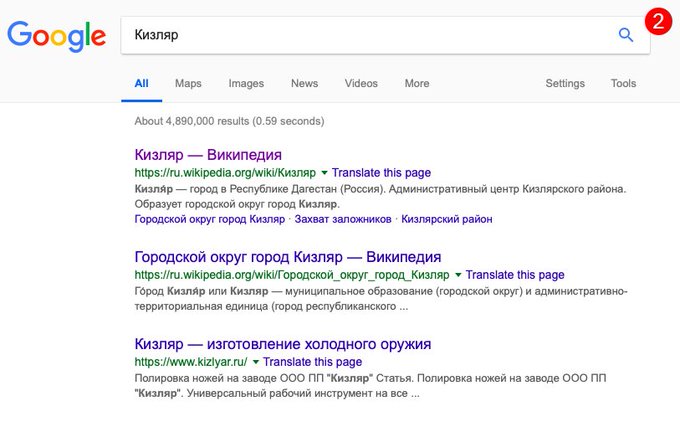The height and width of the screenshot is (432, 680).
Task: Select the All tab
Action: 141,83
